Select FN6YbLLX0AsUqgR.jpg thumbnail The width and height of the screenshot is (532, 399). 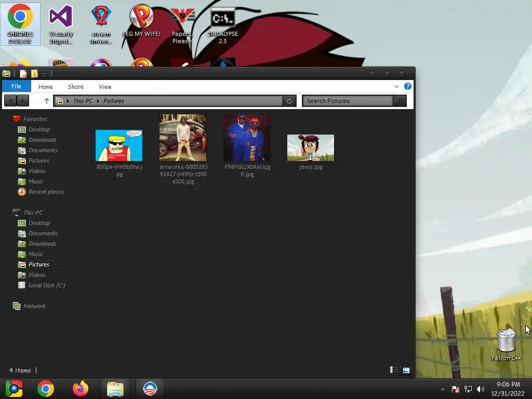coord(247,138)
